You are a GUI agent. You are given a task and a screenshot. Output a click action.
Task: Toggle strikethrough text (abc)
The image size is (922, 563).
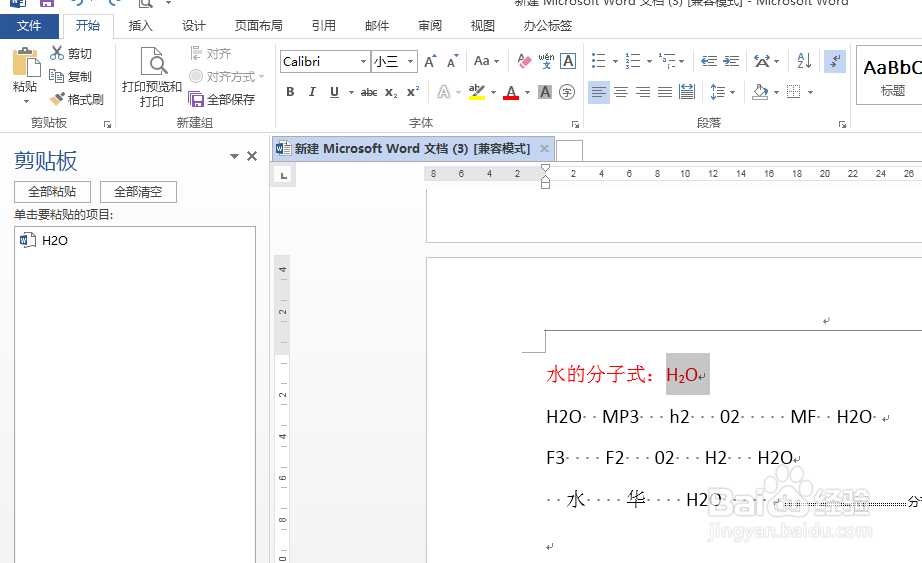[369, 92]
